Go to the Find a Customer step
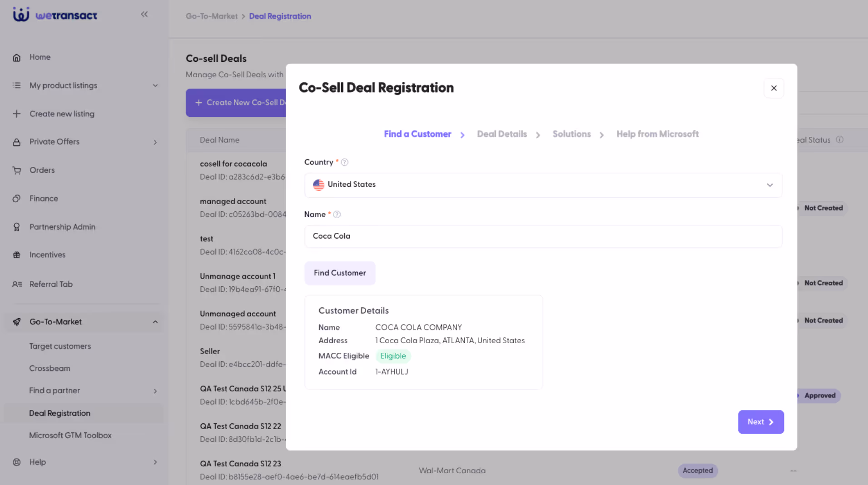Viewport: 868px width, 485px height. (417, 134)
